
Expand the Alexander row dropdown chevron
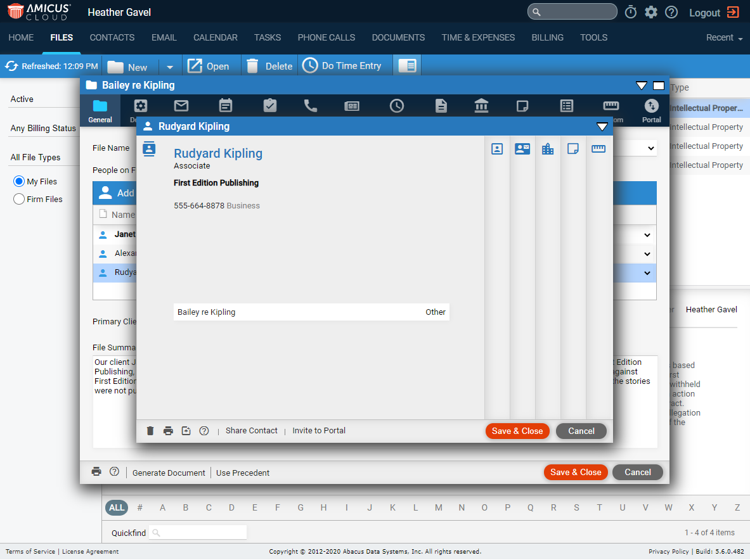(647, 254)
